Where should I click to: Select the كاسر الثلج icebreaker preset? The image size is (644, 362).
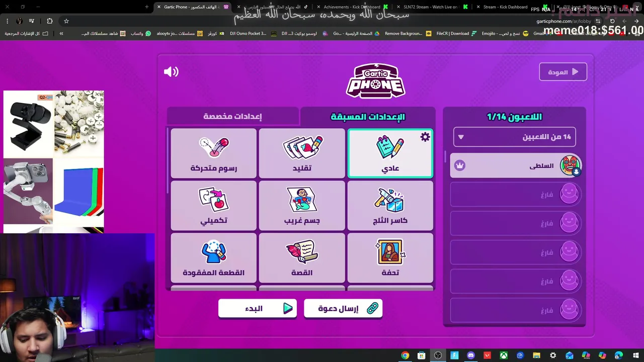[x=390, y=206]
